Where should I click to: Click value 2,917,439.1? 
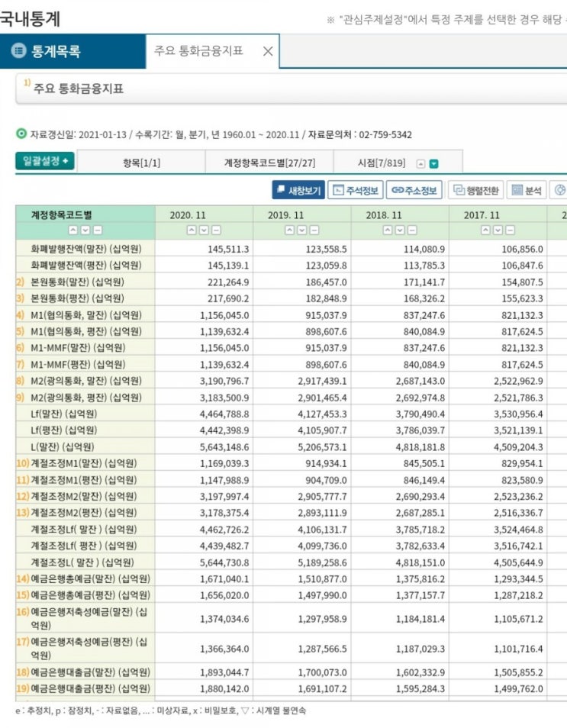322,381
